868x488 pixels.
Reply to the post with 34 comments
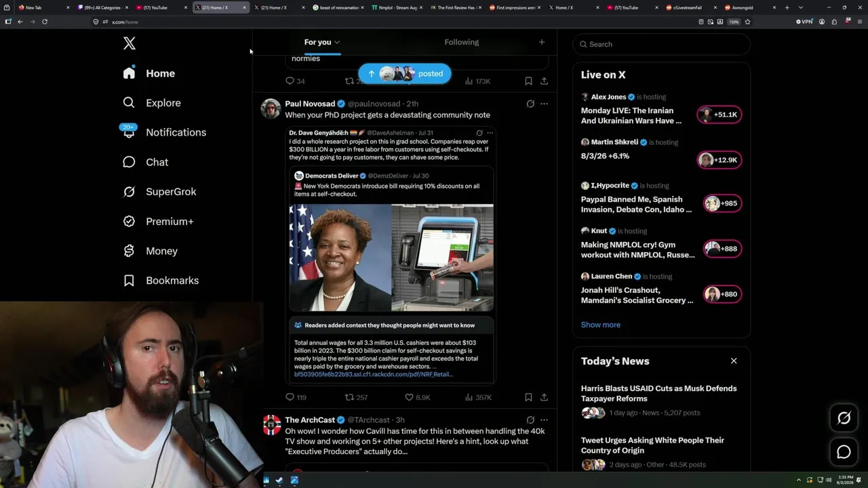tap(295, 81)
